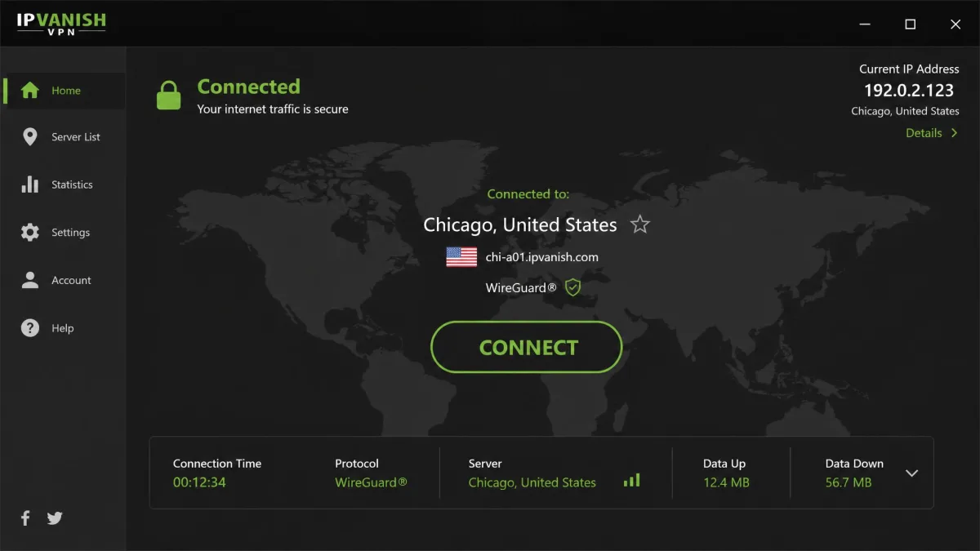Click the 192.0.2.123 IP address

(909, 91)
